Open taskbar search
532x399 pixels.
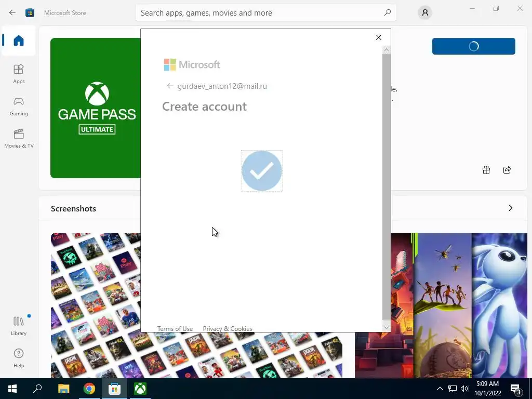tap(37, 389)
